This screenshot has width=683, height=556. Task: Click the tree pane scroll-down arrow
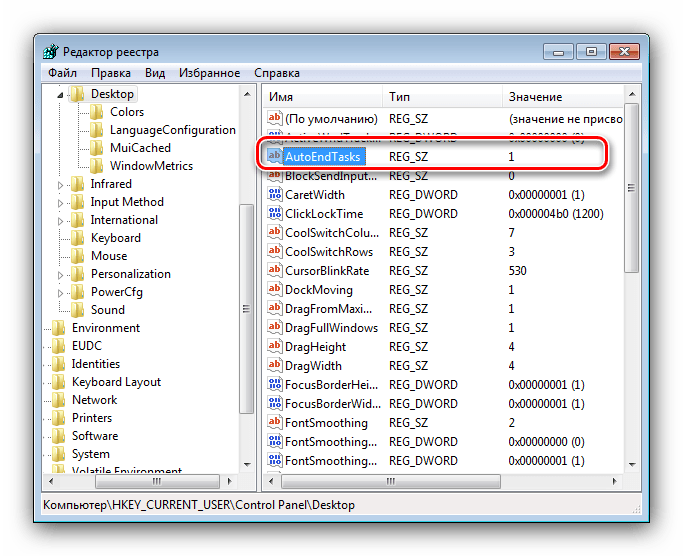click(x=247, y=464)
